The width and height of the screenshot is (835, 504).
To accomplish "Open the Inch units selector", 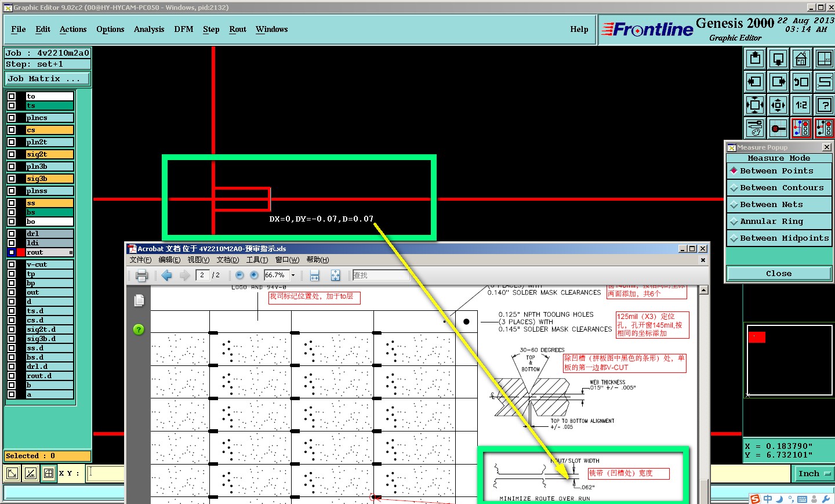I will [814, 474].
